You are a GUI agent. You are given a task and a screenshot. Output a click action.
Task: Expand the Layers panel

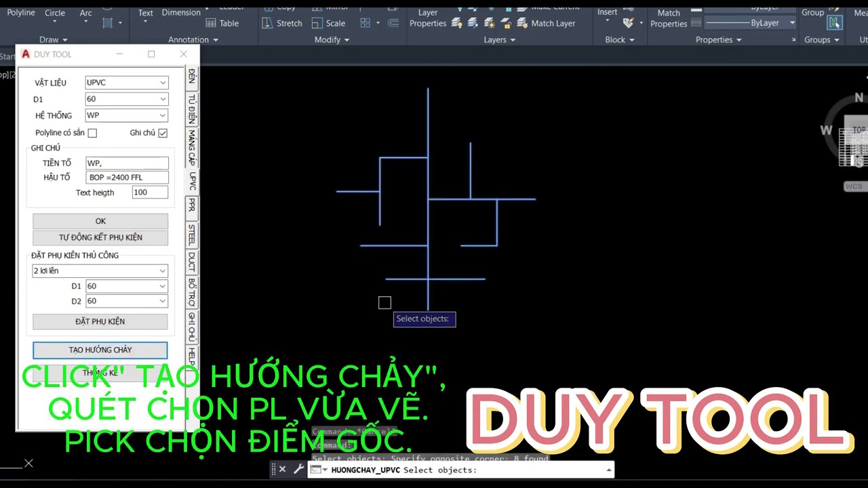[500, 40]
